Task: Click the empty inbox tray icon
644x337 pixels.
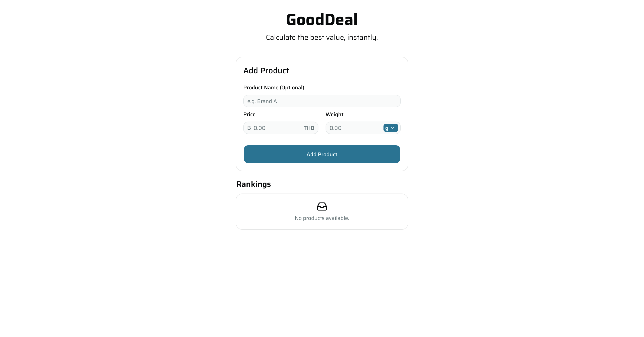Action: (322, 206)
